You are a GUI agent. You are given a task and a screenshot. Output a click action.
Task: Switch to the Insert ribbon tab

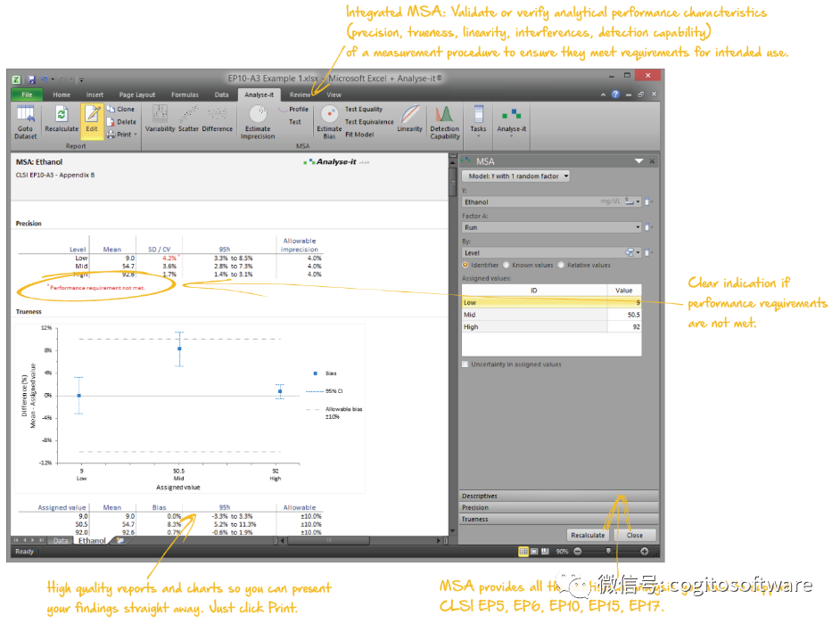(95, 94)
